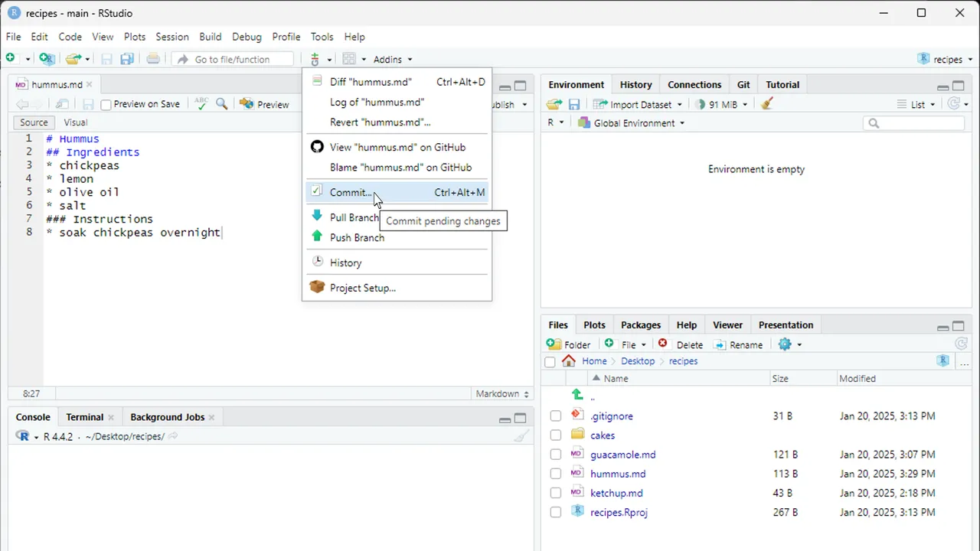This screenshot has width=980, height=551.
Task: Open the Git tab in Environment pane
Action: 743,85
